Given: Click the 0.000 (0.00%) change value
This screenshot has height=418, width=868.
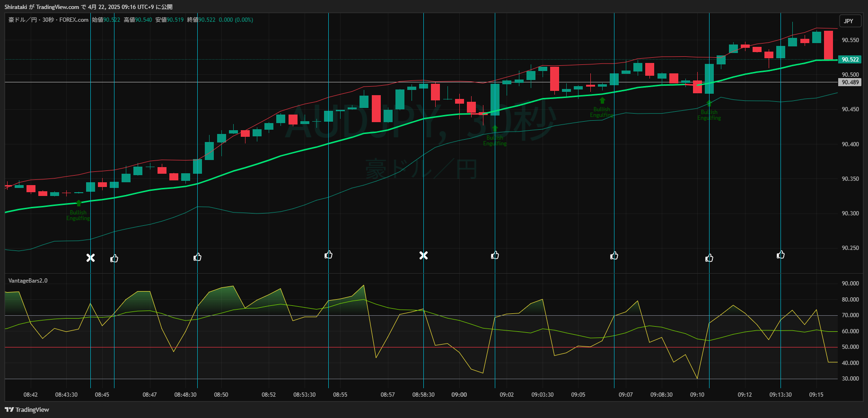Looking at the screenshot, I should point(236,20).
